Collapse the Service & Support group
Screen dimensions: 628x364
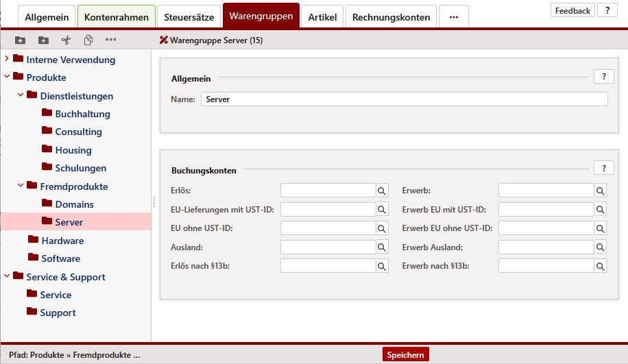7,277
